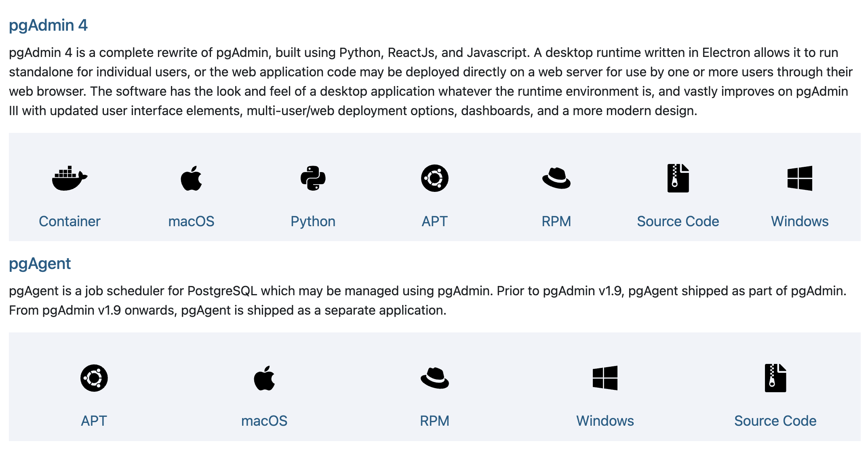Open the macOS link under pgAgent

264,420
